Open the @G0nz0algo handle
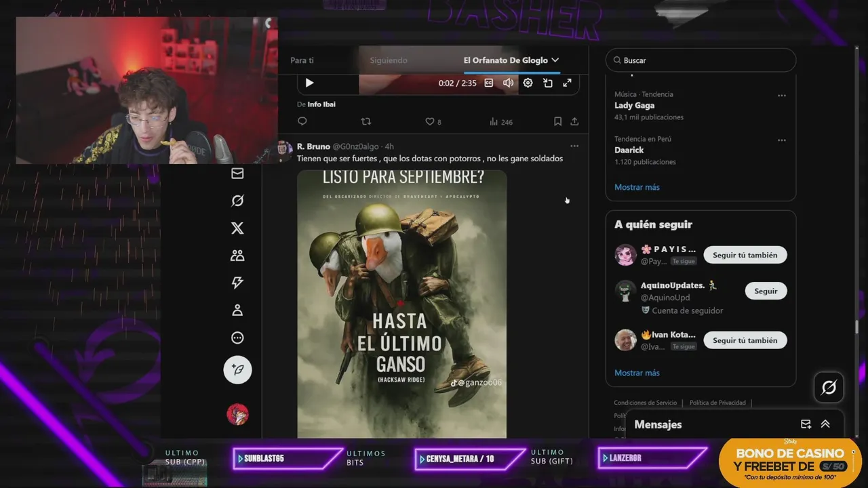This screenshot has height=488, width=868. (x=355, y=146)
